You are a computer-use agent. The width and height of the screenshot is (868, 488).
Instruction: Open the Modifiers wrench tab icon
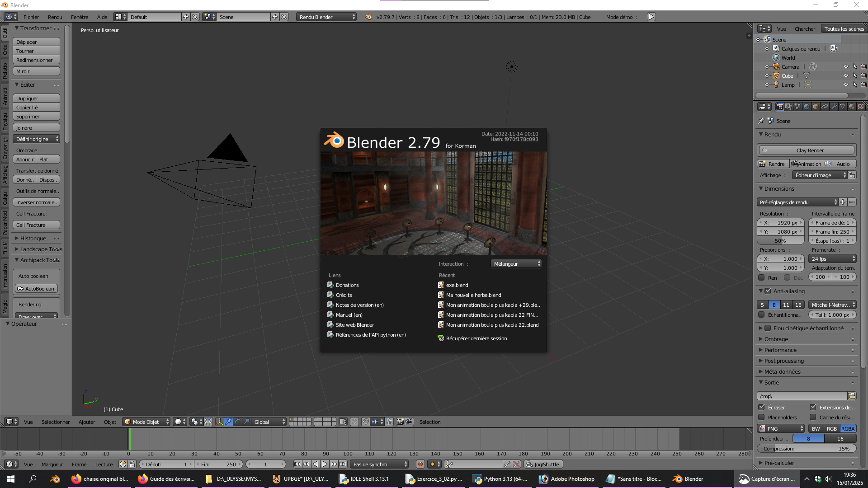coord(834,107)
